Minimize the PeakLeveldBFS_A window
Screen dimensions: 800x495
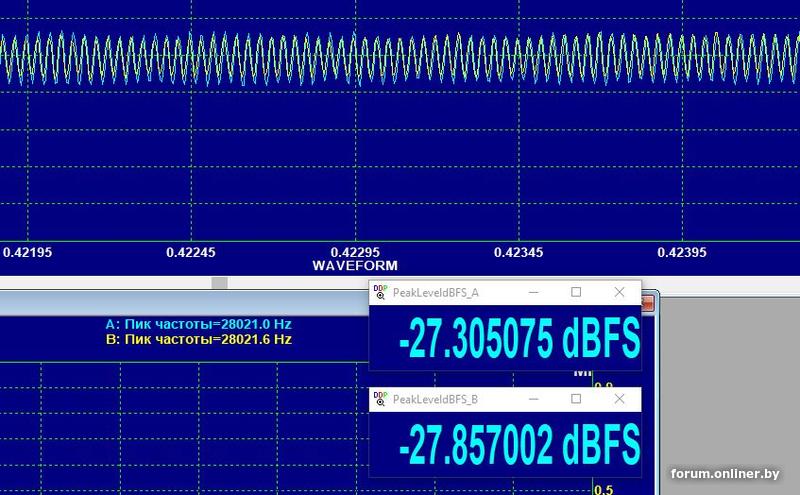click(x=534, y=292)
